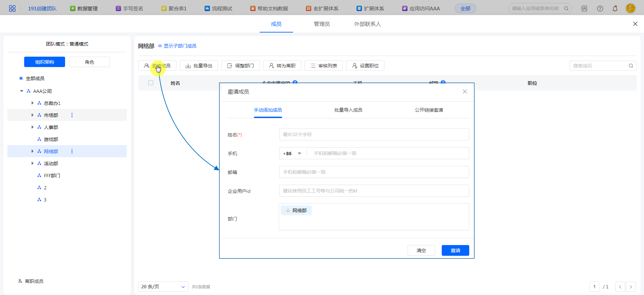Close the 邀请成员 dialog

[x=465, y=92]
